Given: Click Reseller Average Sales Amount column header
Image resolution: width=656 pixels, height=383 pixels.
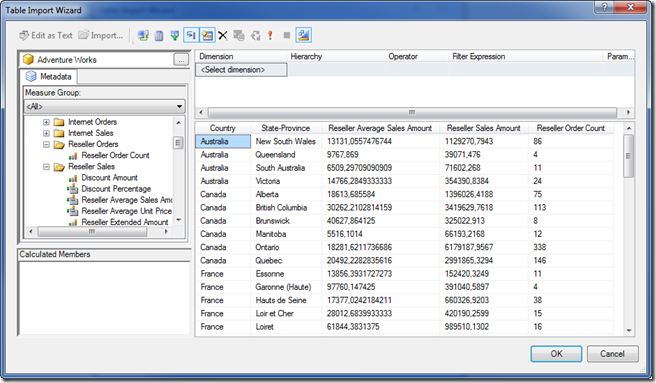Looking at the screenshot, I should click(380, 129).
